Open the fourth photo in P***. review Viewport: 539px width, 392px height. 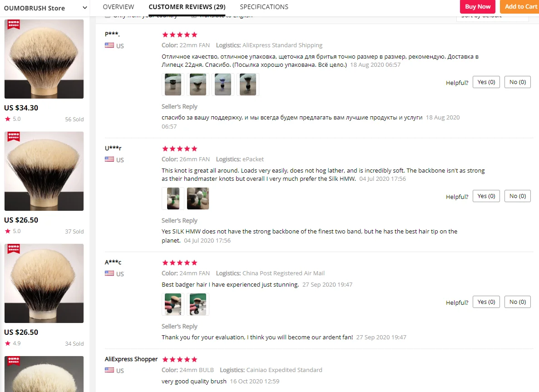click(248, 84)
